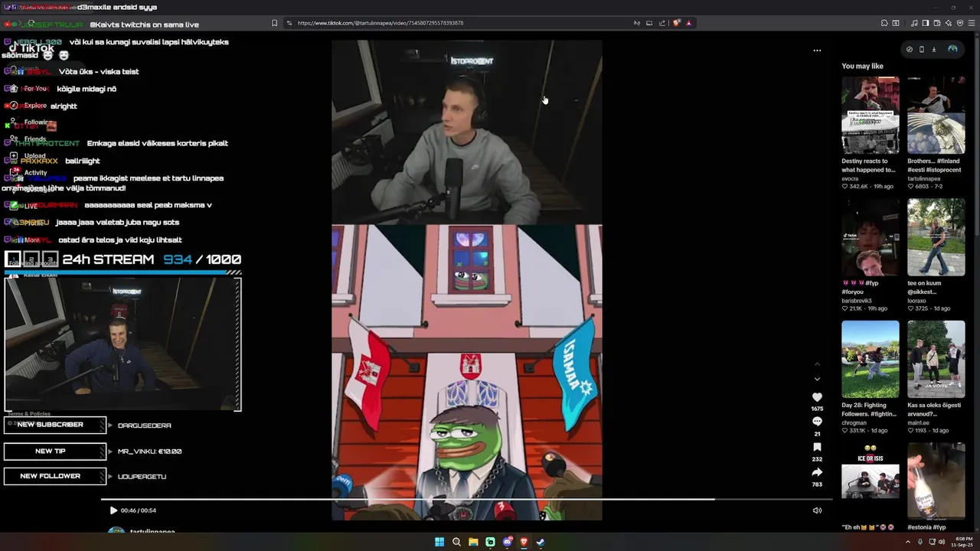The height and width of the screenshot is (551, 980).
Task: Open 'Kas sa oleks õigesti arvanud' video thumbnail
Action: (936, 359)
